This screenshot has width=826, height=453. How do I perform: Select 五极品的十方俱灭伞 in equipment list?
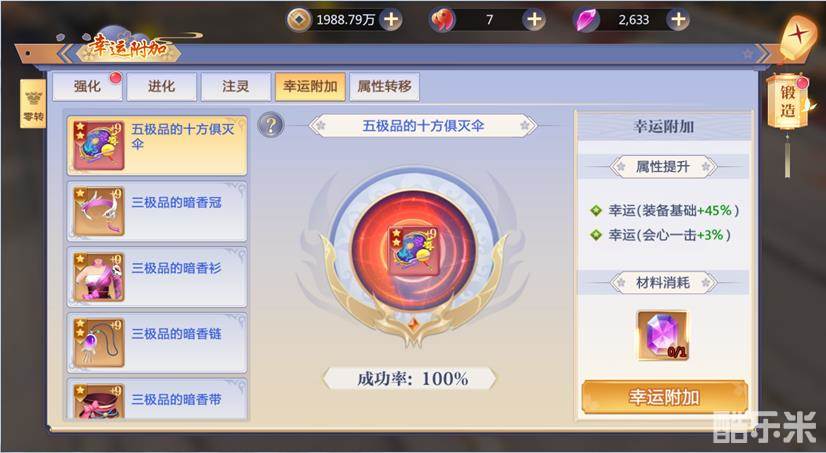click(157, 145)
